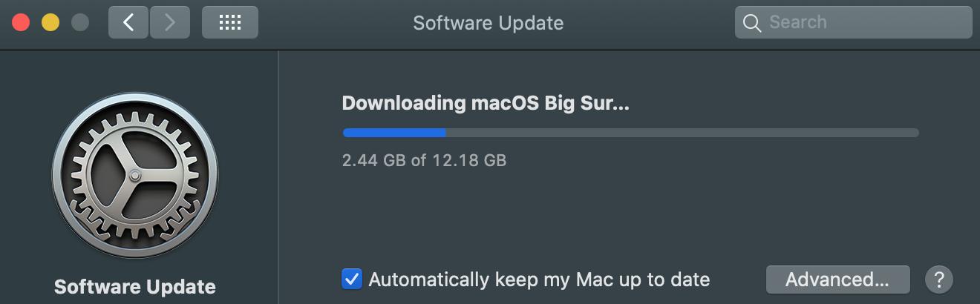Click the forward chevron navigation button
This screenshot has height=304, width=980.
[170, 22]
